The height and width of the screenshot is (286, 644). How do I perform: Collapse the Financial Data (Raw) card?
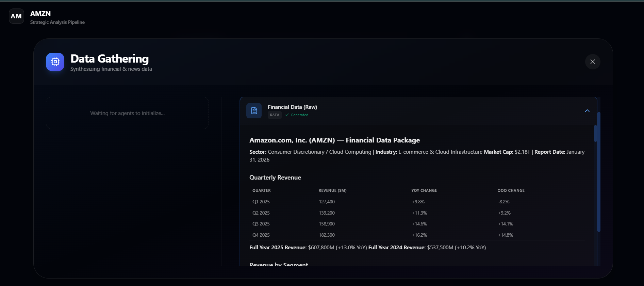click(x=587, y=111)
